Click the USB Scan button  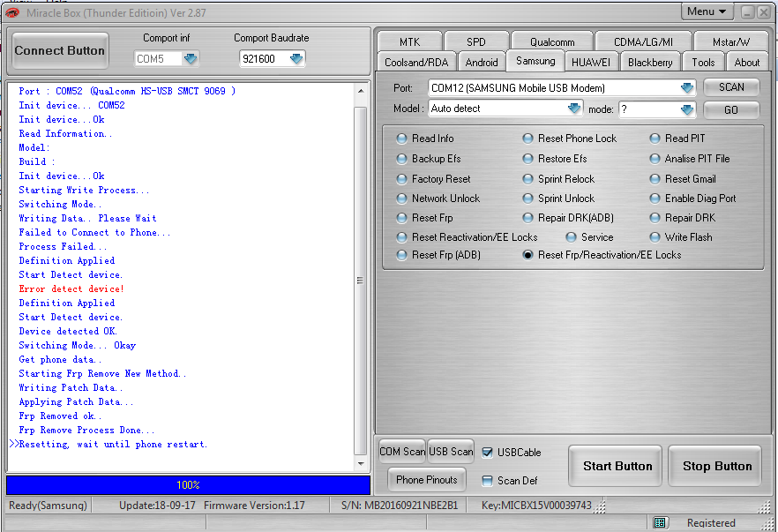tap(451, 452)
